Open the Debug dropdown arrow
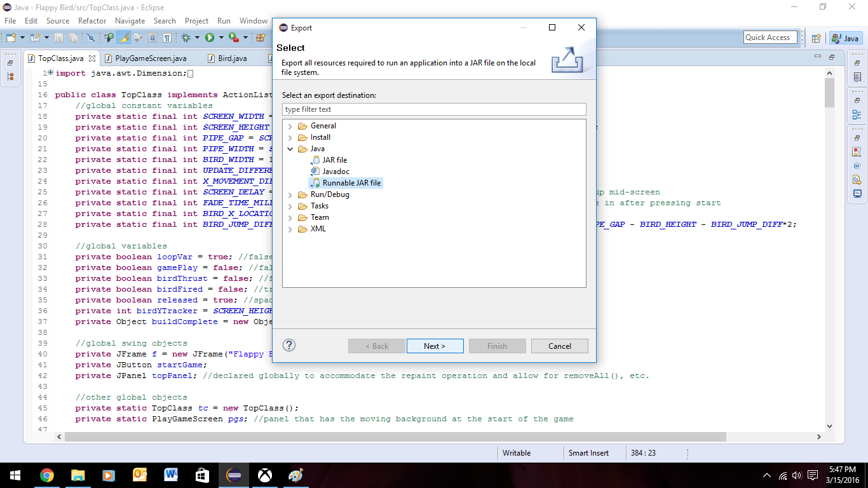 coord(197,38)
